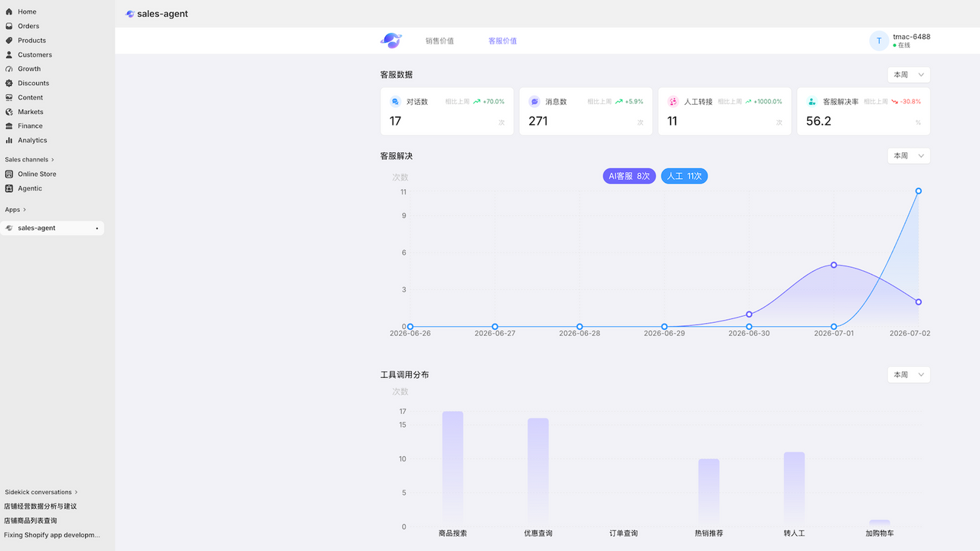Screen dimensions: 980x551
Task: Click the planet logo beside 销售价值
Action: 391,41
